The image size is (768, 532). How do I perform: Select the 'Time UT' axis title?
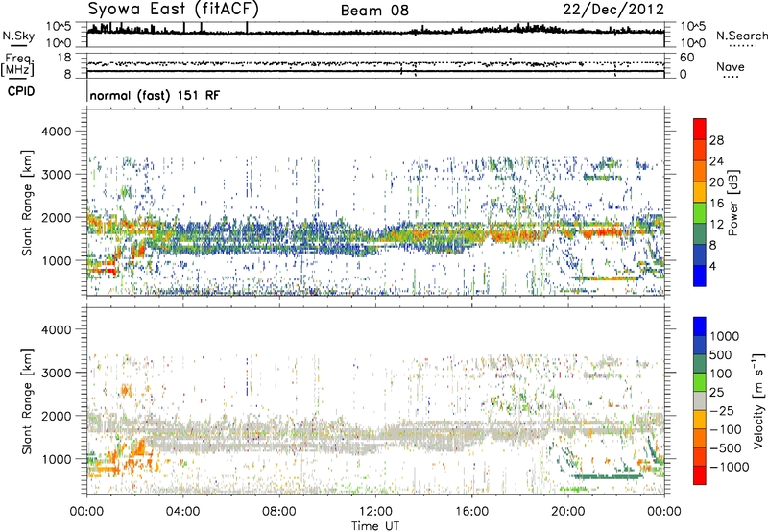(x=375, y=526)
